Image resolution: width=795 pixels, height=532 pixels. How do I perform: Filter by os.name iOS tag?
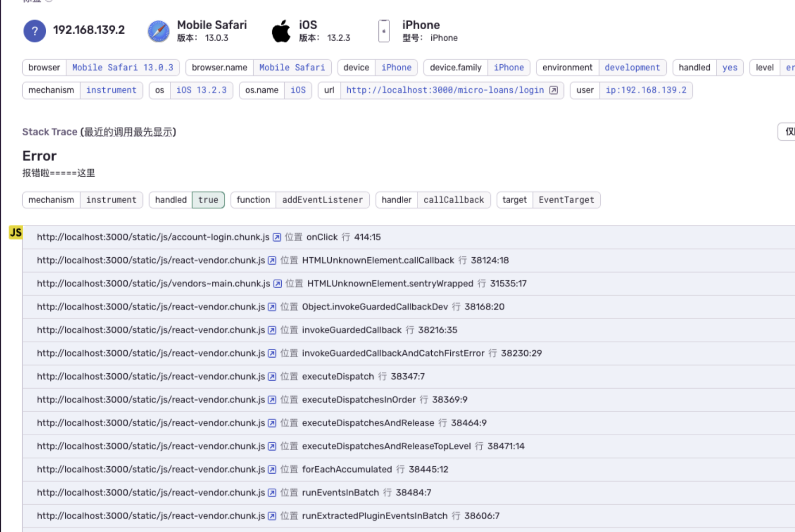298,90
